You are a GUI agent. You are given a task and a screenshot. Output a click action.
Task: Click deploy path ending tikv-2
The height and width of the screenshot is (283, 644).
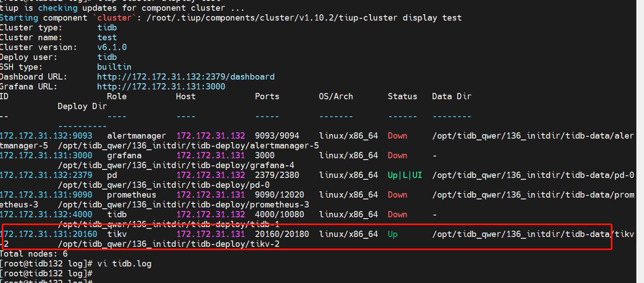169,244
